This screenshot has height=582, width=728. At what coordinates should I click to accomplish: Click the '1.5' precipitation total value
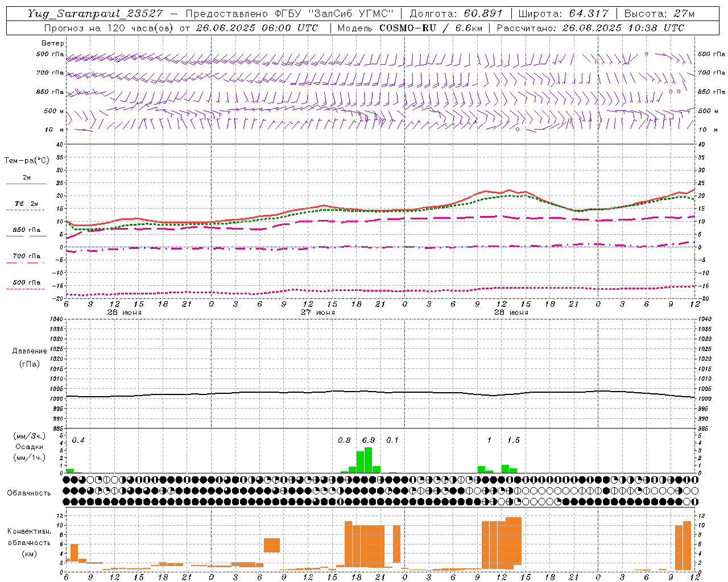pyautogui.click(x=514, y=440)
